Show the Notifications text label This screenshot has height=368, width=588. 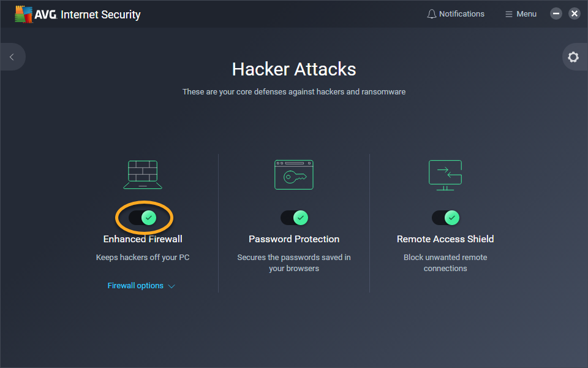click(462, 14)
